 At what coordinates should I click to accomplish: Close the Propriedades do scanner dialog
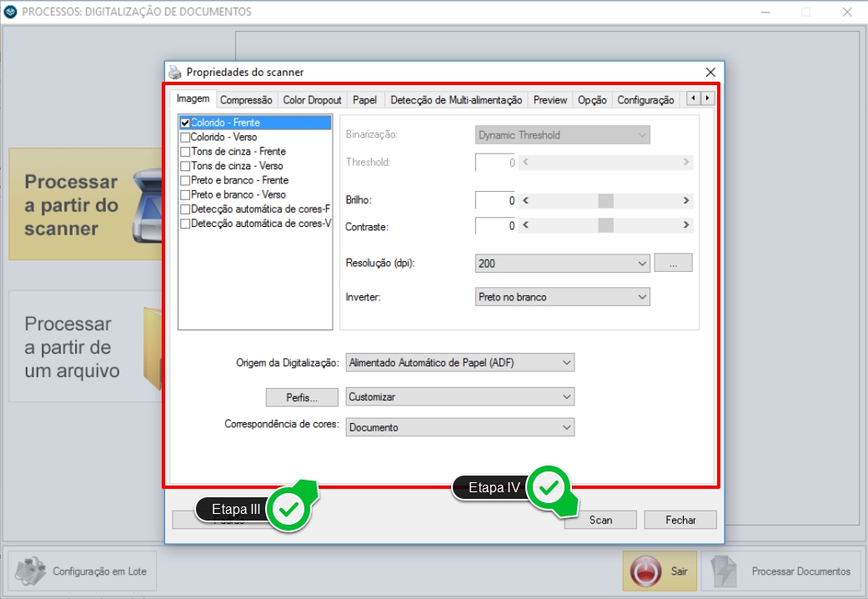click(710, 72)
